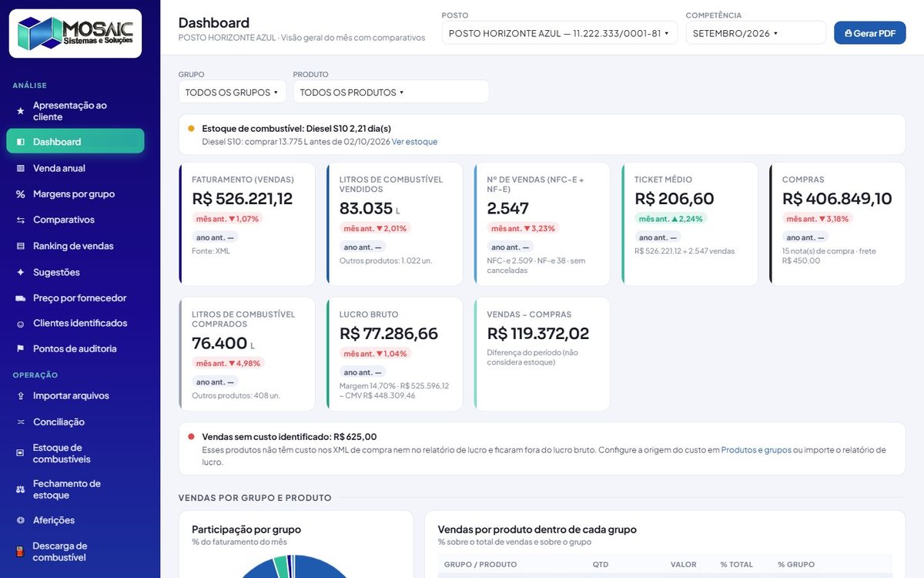Open Margens por grupo section

[75, 194]
